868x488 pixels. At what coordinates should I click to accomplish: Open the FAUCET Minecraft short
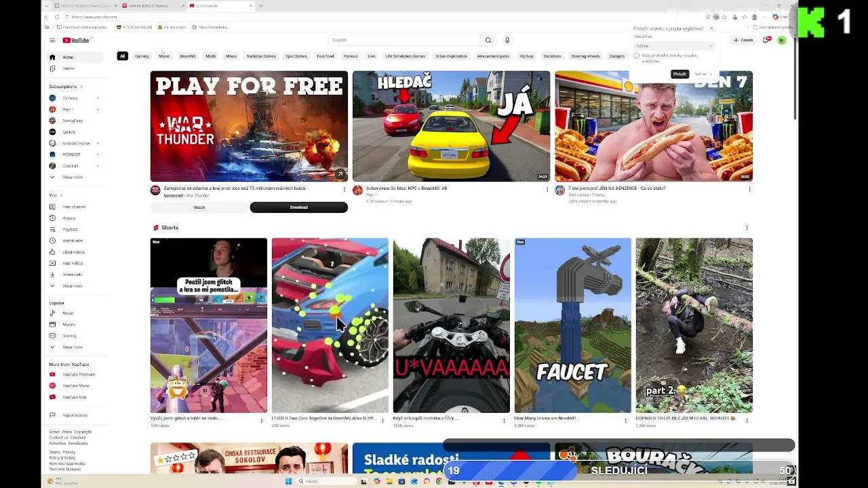tap(572, 325)
